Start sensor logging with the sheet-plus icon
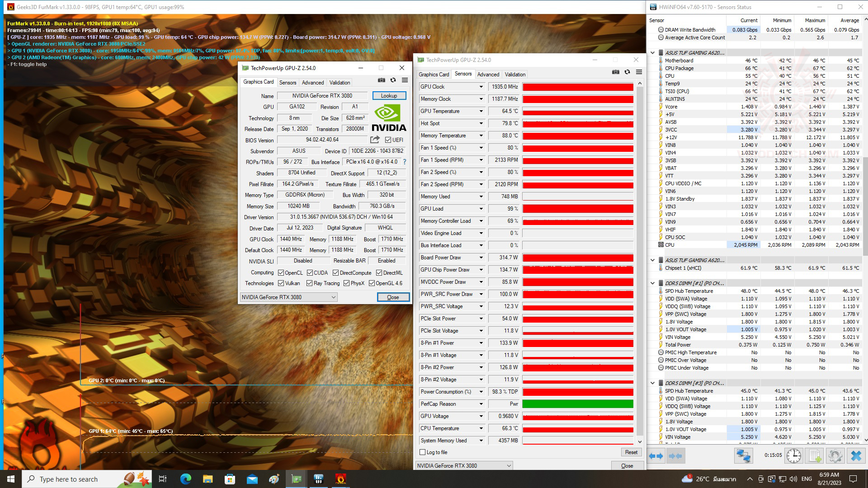Image resolution: width=868 pixels, height=488 pixels. (x=815, y=456)
